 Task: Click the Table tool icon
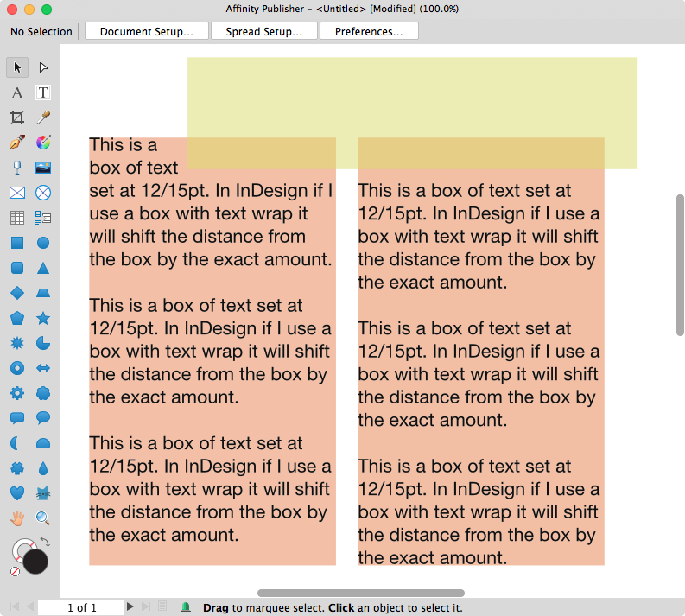click(x=17, y=218)
